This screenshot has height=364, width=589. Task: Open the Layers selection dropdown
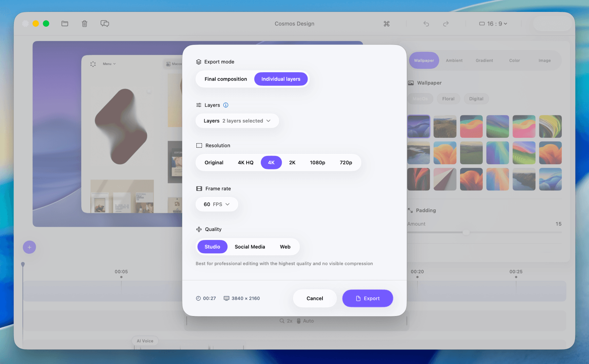[237, 121]
